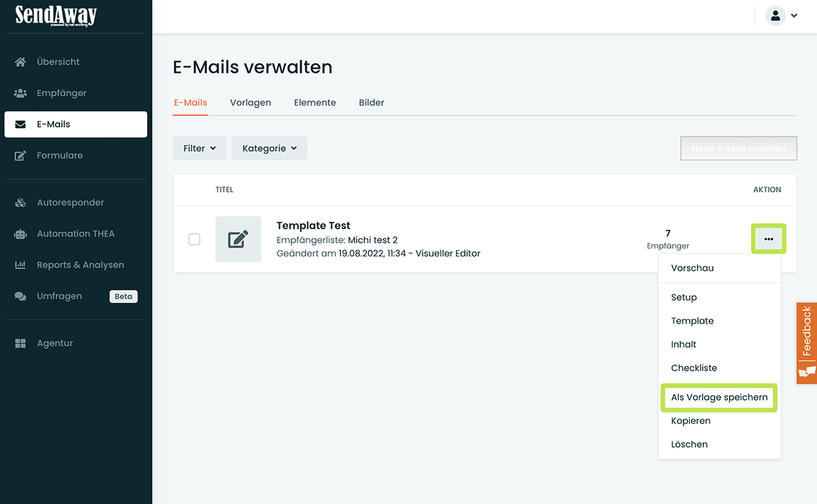Click the Umfragen speech bubble icon
Image resolution: width=817 pixels, height=504 pixels.
coord(20,297)
